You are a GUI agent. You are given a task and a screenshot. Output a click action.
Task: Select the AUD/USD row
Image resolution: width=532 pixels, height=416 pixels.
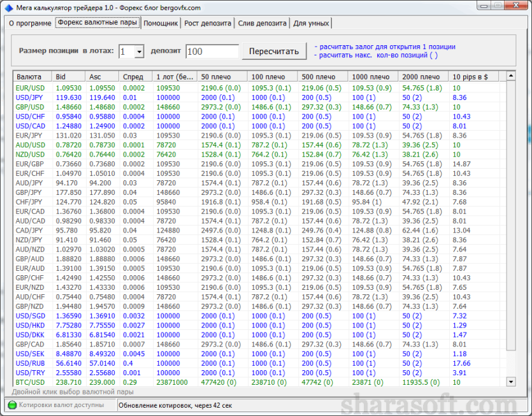tap(259, 145)
